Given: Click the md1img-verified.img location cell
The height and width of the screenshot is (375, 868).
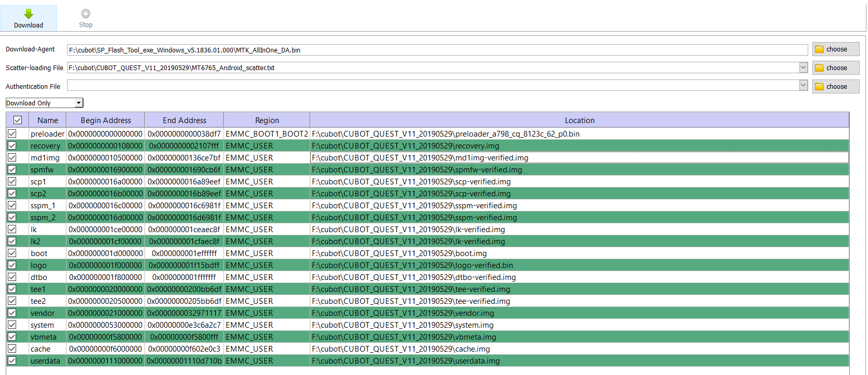Looking at the screenshot, I should pyautogui.click(x=580, y=157).
